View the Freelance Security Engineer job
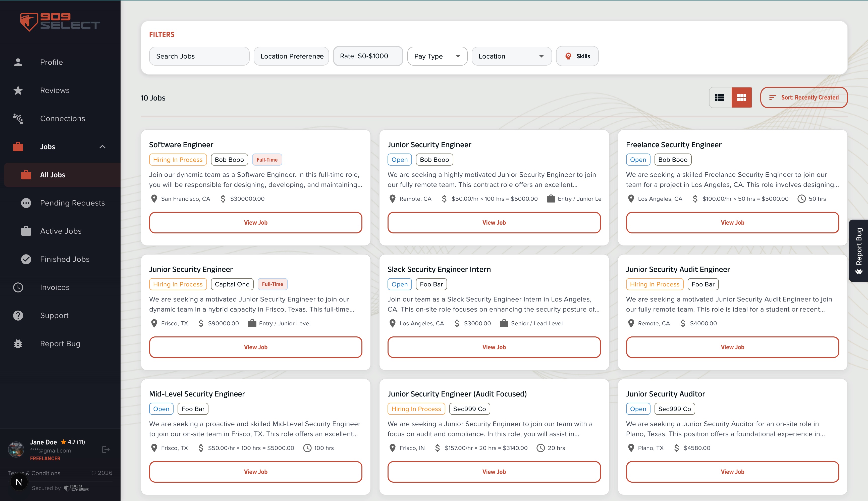The width and height of the screenshot is (868, 501). 733,222
